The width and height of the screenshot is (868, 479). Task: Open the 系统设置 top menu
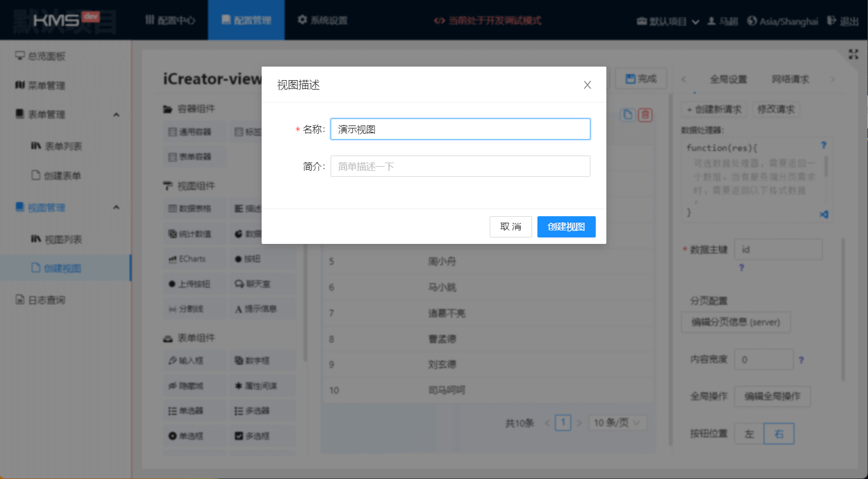(x=322, y=21)
